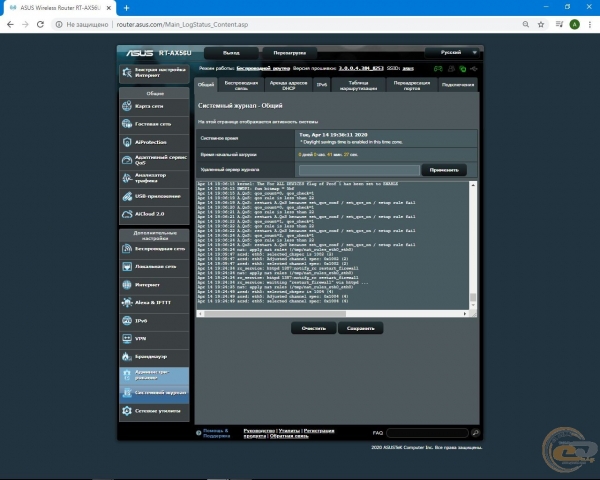This screenshot has width=600, height=480.
Task: Focus the FAQ search input field
Action: pyautogui.click(x=427, y=433)
